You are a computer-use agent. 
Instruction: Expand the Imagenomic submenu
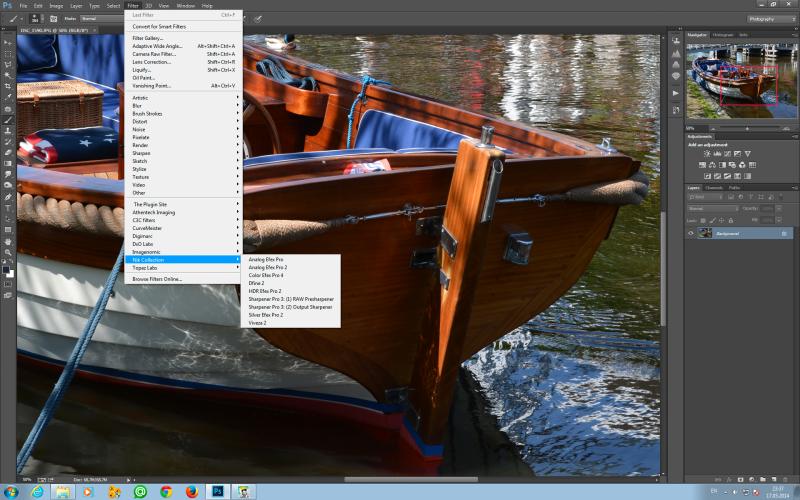(184, 252)
